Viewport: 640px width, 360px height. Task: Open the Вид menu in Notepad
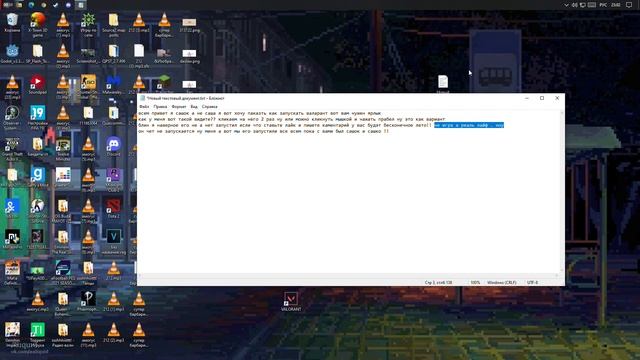[194, 107]
